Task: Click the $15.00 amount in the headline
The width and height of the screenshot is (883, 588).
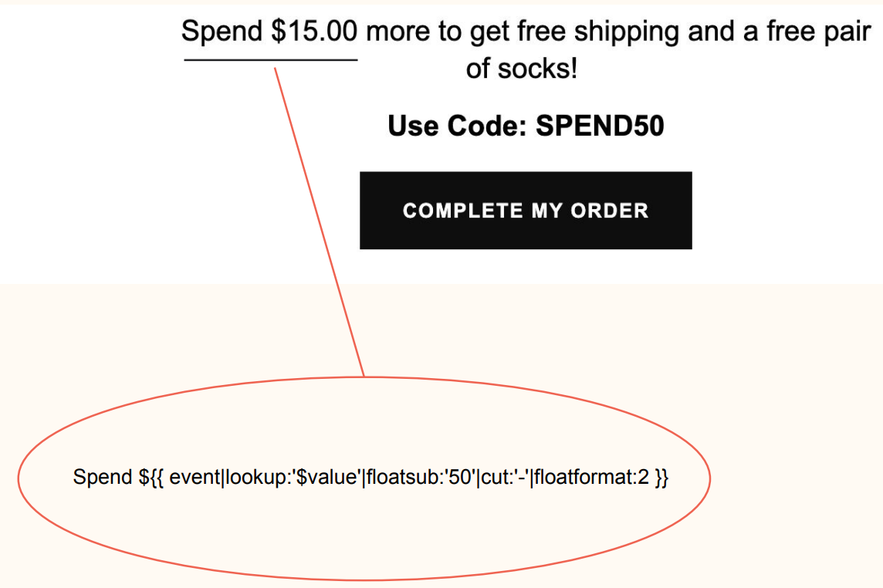Action: click(314, 31)
